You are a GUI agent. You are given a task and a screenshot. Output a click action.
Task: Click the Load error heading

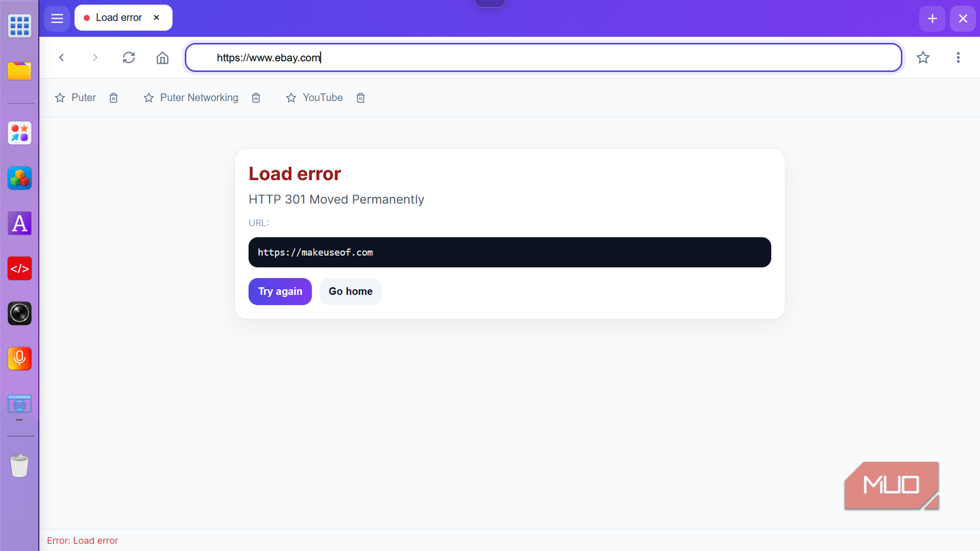(295, 174)
